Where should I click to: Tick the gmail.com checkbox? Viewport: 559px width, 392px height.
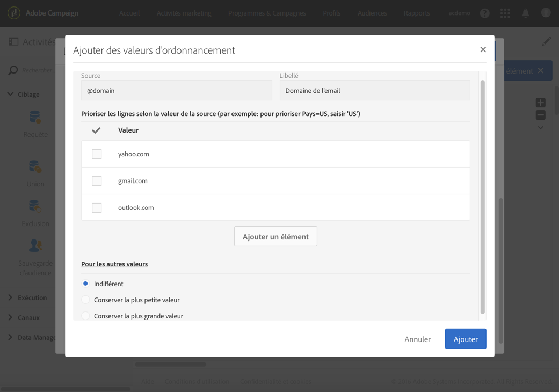pos(97,181)
